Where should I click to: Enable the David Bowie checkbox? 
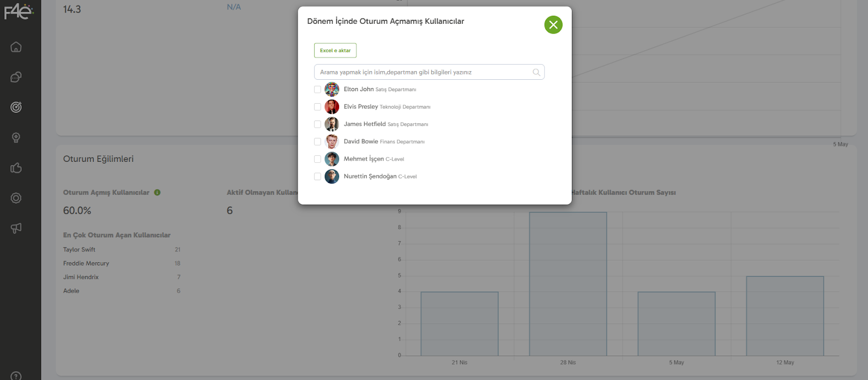point(317,142)
